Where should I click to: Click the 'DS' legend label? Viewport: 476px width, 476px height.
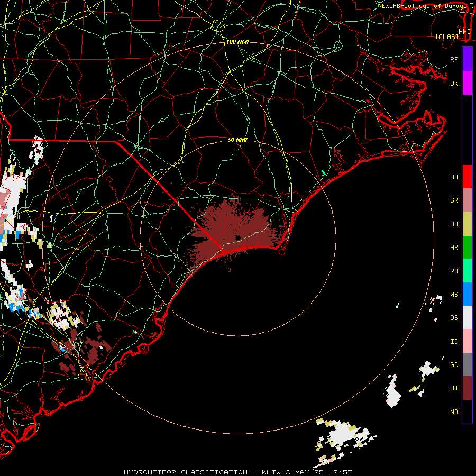(x=454, y=318)
